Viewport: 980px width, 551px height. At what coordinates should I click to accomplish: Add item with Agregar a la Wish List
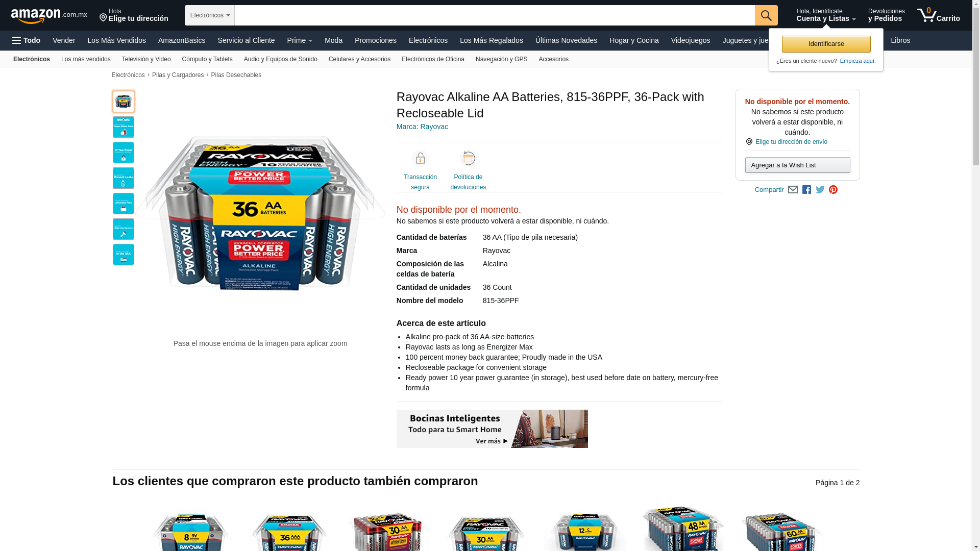click(x=797, y=165)
